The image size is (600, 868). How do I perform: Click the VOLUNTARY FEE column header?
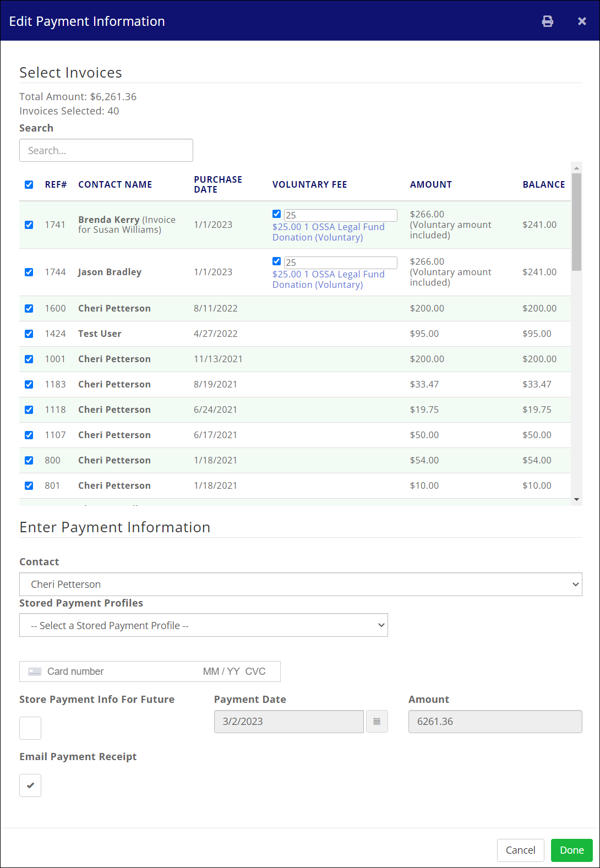309,184
